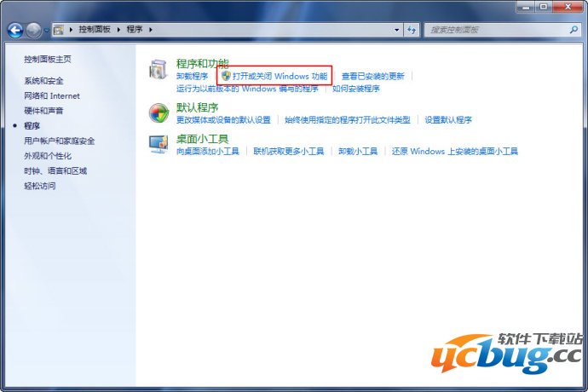Click the refresh button beside address bar
Viewport: 588px width, 392px height.
(412, 29)
